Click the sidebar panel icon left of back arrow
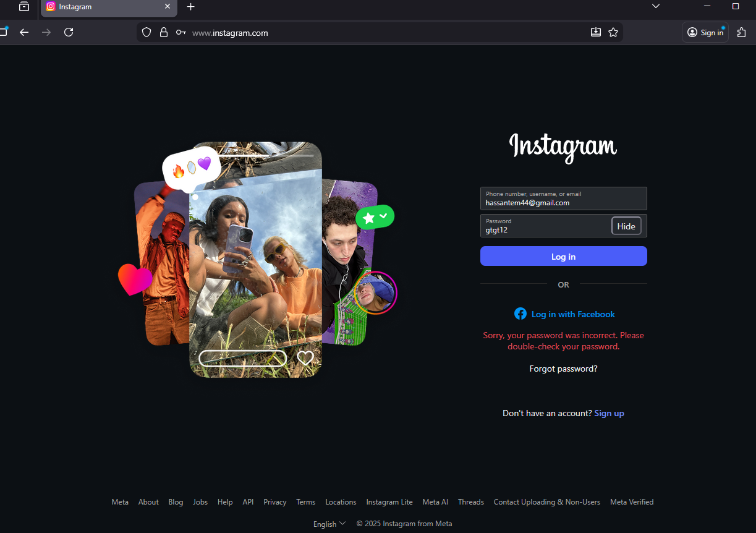Image resolution: width=756 pixels, height=533 pixels. click(x=3, y=32)
